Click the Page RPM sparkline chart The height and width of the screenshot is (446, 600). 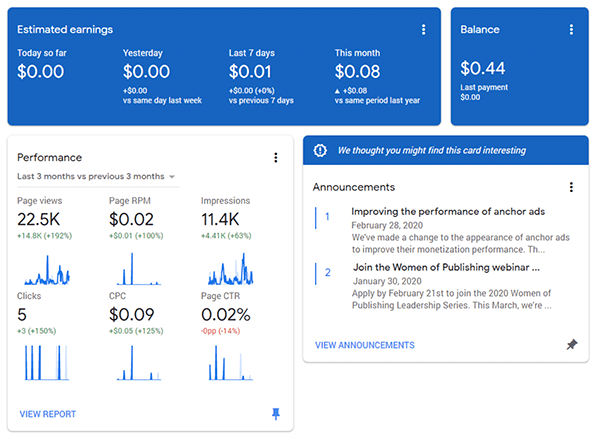[x=140, y=269]
